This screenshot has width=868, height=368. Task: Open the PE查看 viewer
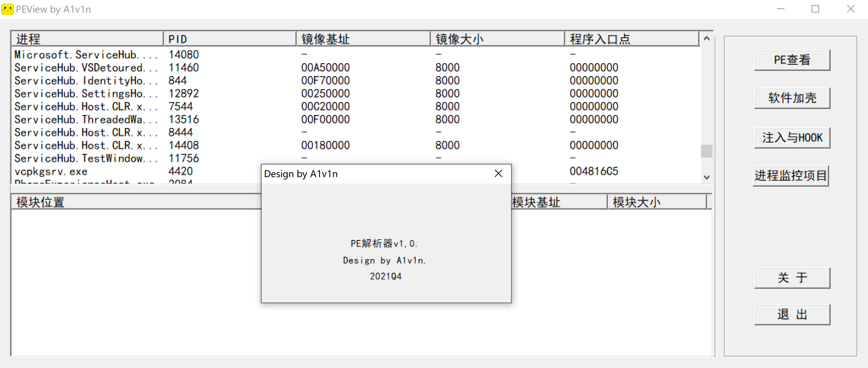tap(792, 60)
